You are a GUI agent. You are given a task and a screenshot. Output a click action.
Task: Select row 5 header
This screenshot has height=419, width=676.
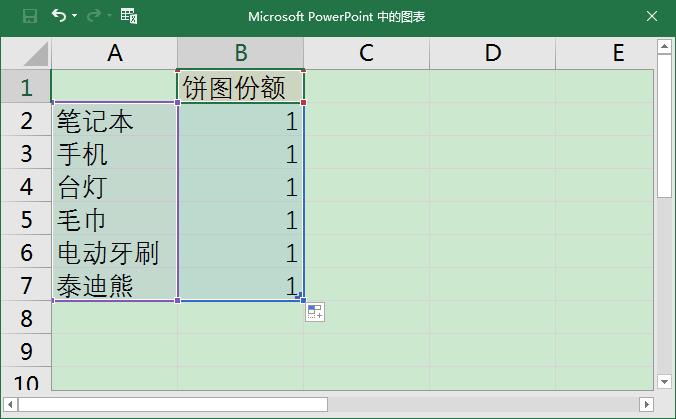click(26, 219)
